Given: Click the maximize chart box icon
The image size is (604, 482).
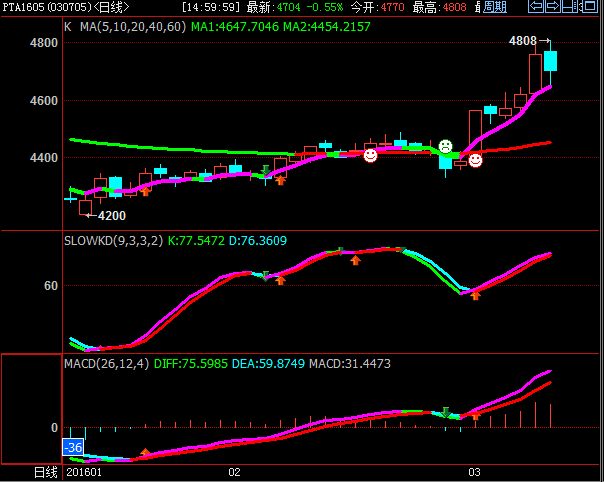Looking at the screenshot, I should (589, 6).
